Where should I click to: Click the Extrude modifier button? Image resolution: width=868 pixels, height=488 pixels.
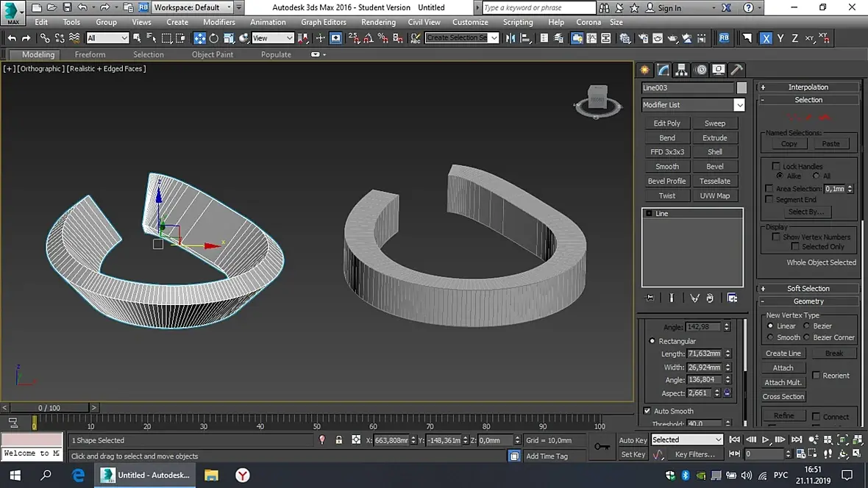[714, 137]
